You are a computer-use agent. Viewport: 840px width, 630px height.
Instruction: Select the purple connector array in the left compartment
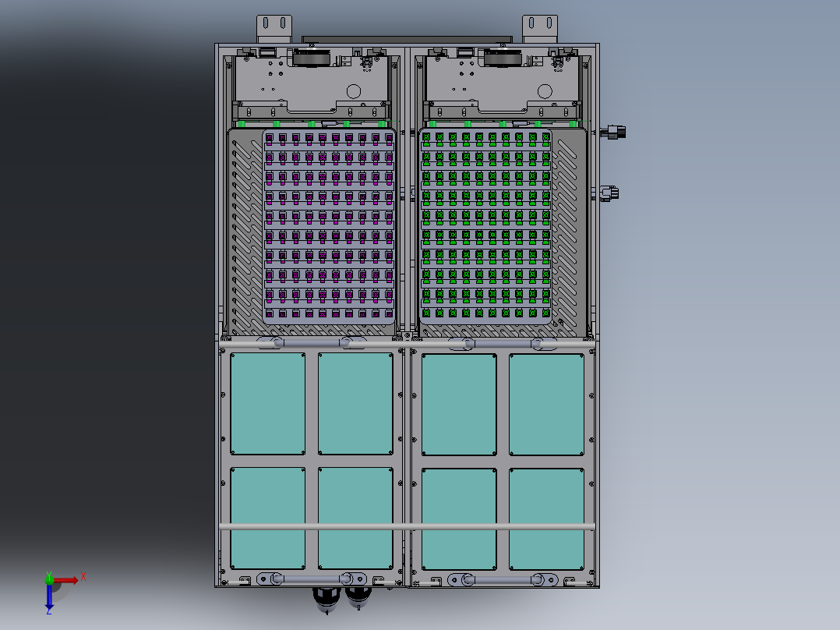click(329, 226)
